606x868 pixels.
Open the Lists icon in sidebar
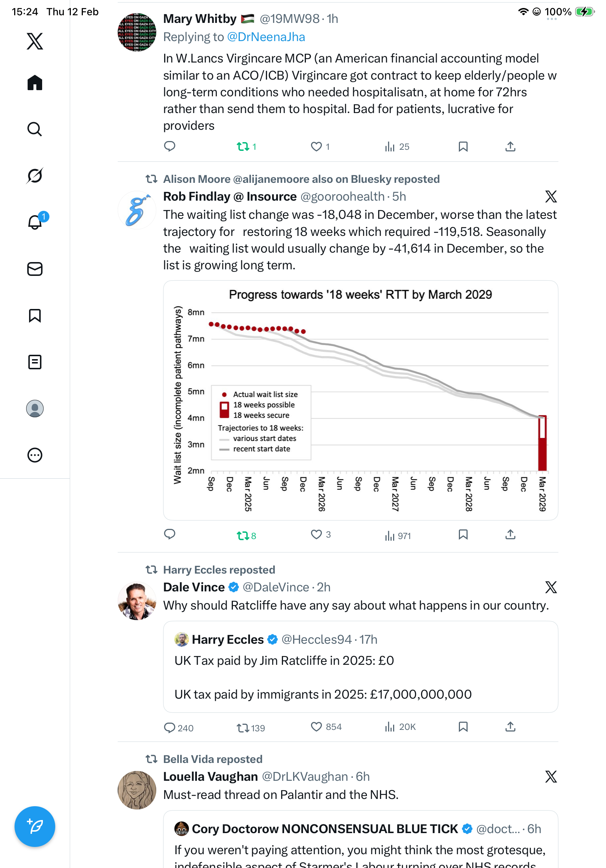[35, 362]
